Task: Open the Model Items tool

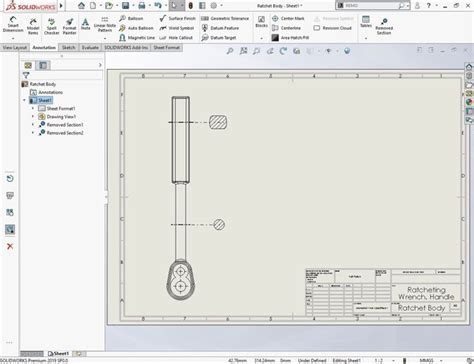Action: [33, 26]
